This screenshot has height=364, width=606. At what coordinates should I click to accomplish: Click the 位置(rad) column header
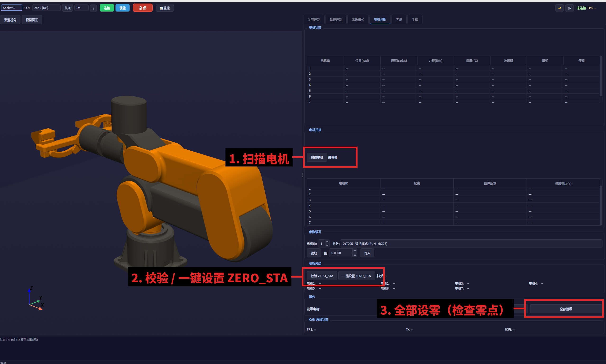(362, 61)
